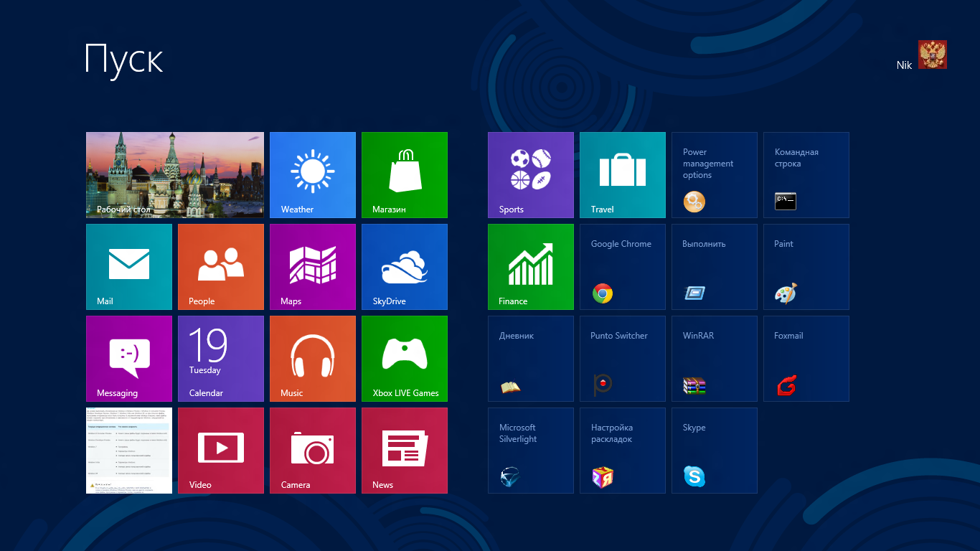This screenshot has height=551, width=980.
Task: Launch the Магазин store tile
Action: 405,175
